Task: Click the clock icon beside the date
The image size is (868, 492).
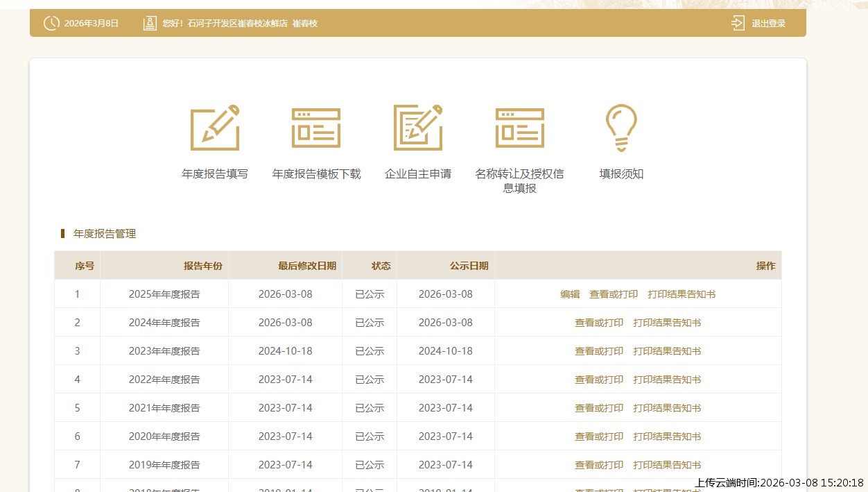Action: [51, 23]
